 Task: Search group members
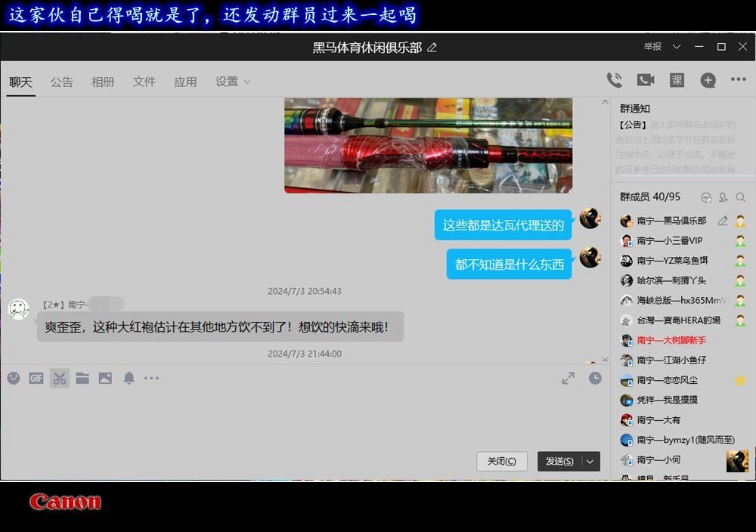pyautogui.click(x=741, y=197)
